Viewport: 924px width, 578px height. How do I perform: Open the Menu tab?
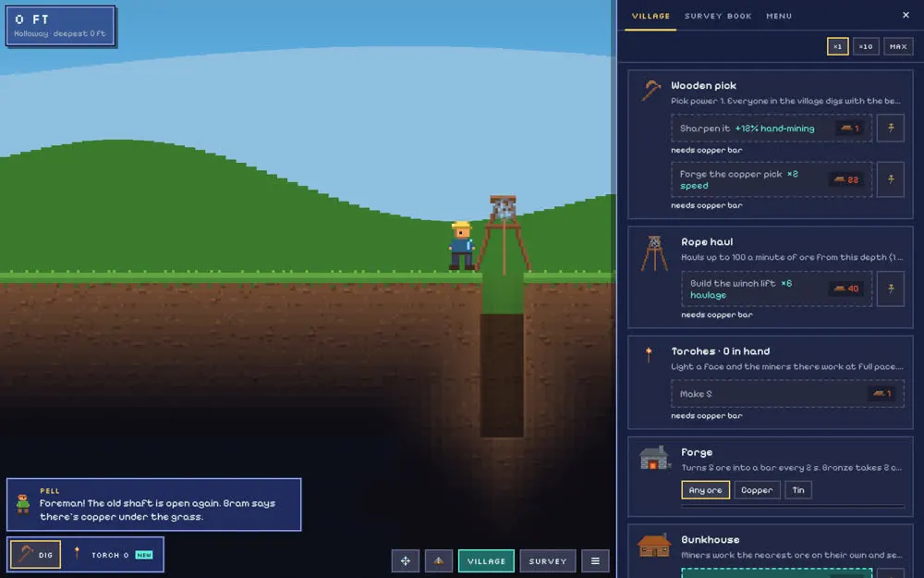click(778, 16)
